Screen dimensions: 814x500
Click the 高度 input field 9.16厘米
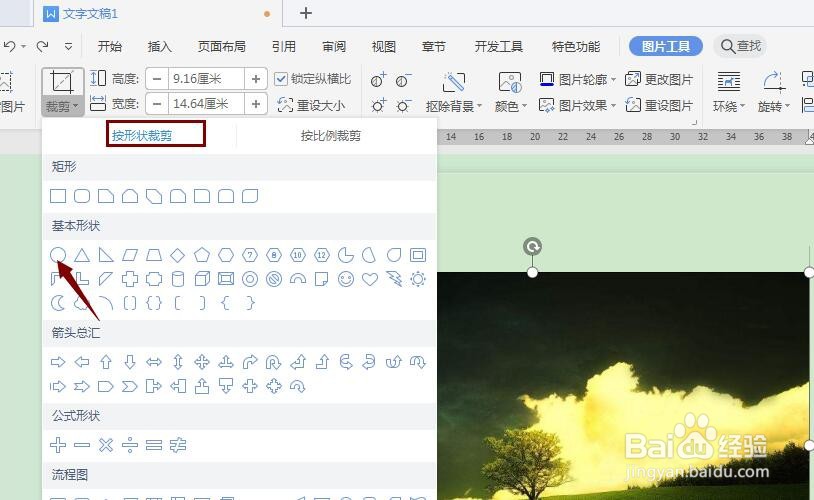(x=206, y=79)
